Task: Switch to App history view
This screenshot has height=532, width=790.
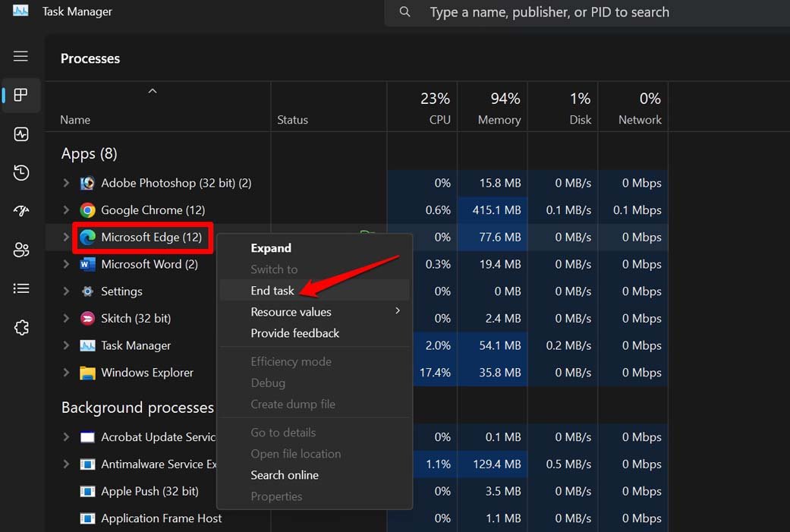Action: pos(20,172)
